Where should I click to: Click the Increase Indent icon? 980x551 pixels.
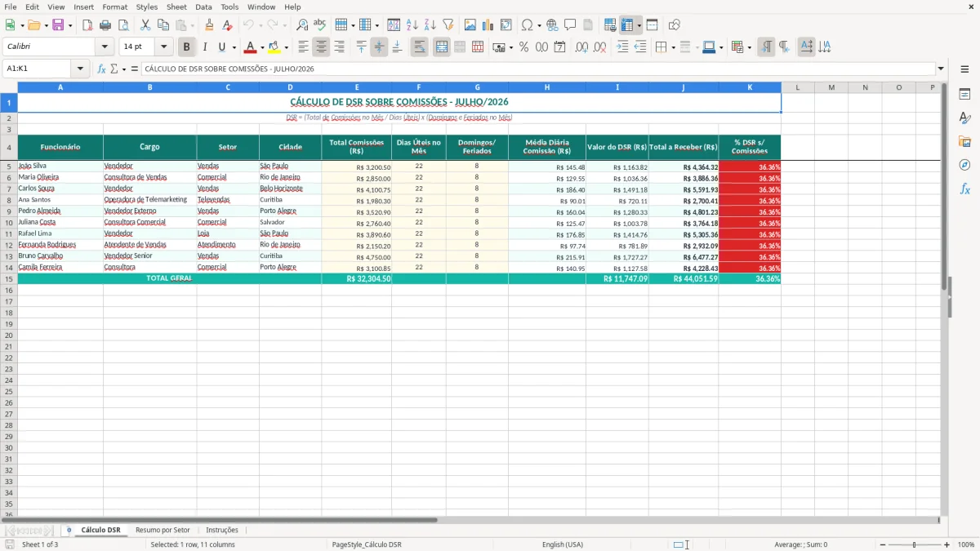click(x=622, y=47)
